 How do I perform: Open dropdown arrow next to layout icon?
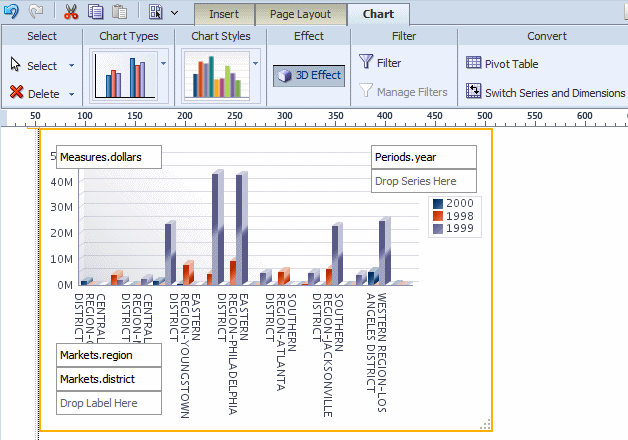tap(175, 13)
